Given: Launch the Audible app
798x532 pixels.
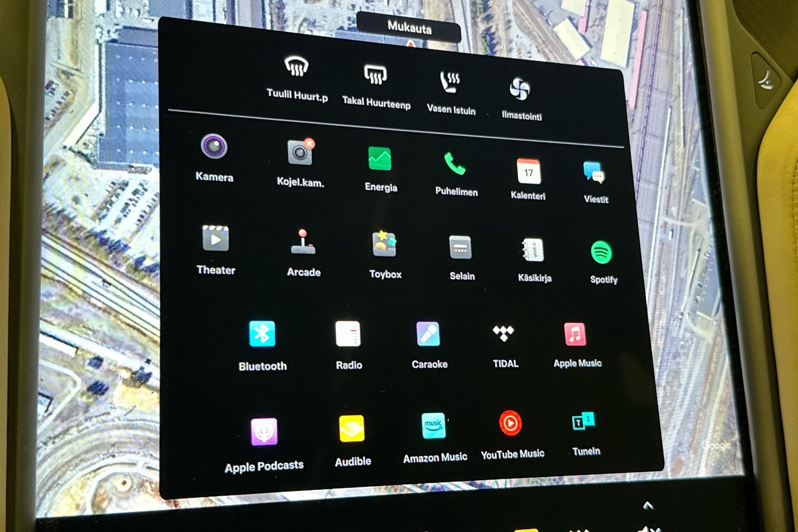Looking at the screenshot, I should pyautogui.click(x=352, y=441).
